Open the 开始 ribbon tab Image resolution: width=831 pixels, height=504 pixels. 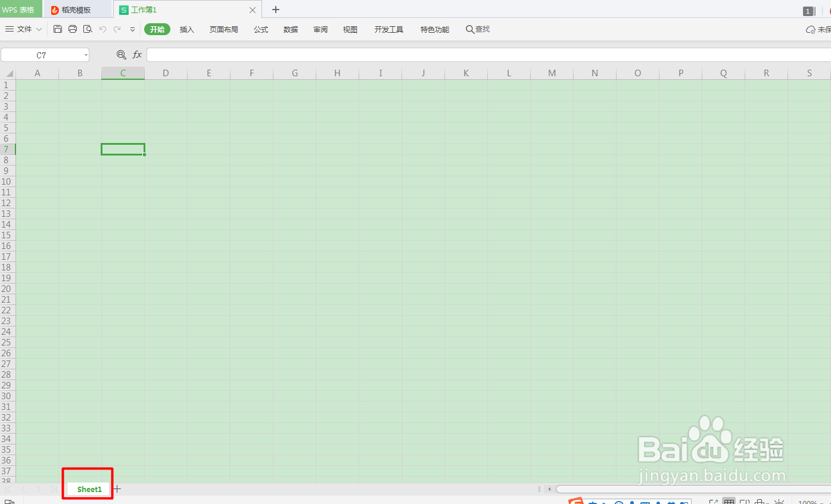[157, 29]
